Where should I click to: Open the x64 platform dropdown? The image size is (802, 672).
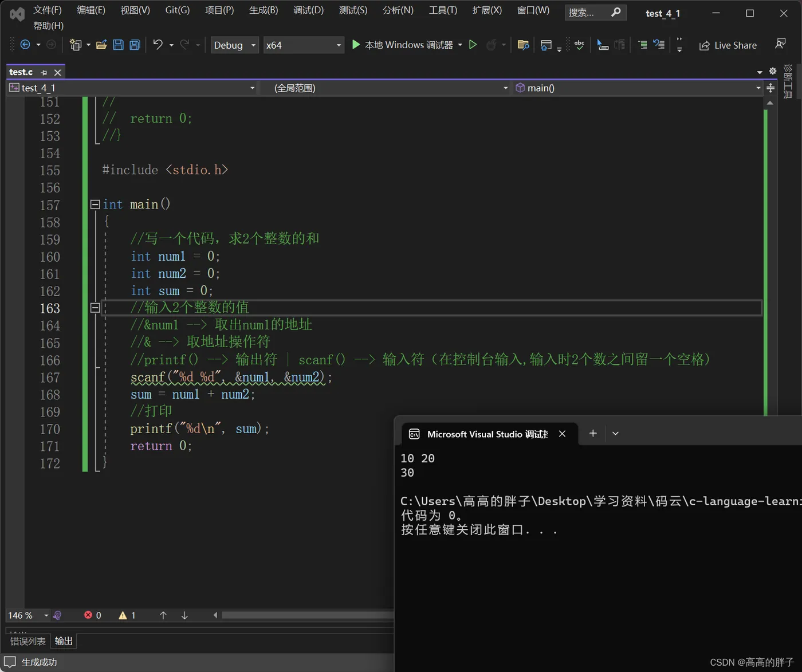pyautogui.click(x=303, y=45)
